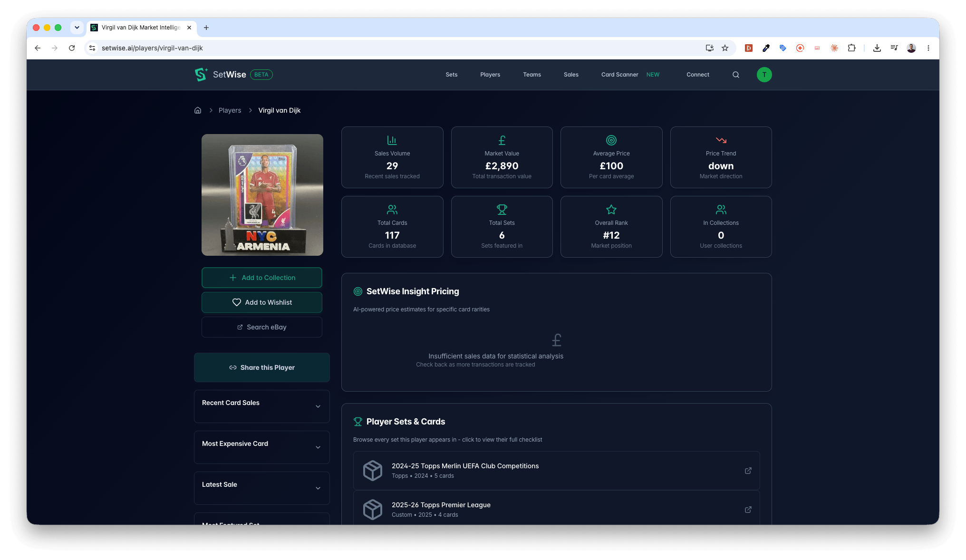
Task: Click the Average Price target icon
Action: (x=611, y=140)
